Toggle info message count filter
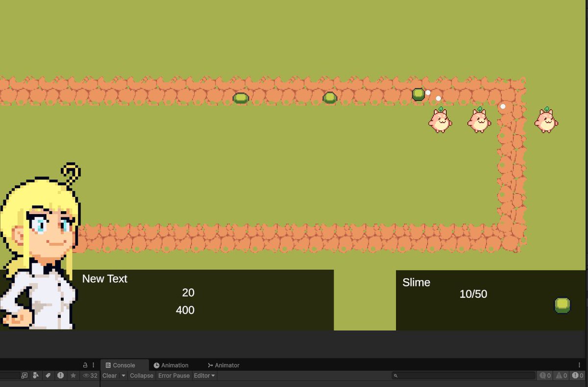 coord(545,376)
